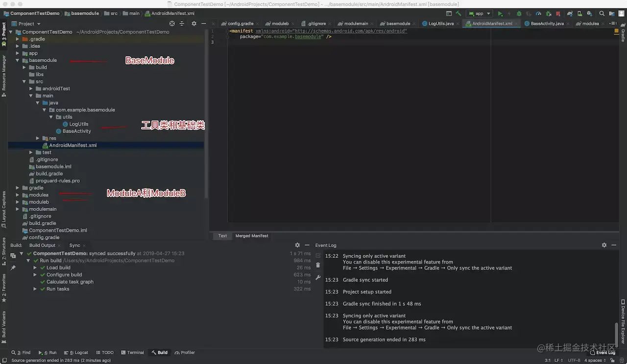
Task: Click Scroll from Source target icon
Action: [172, 23]
